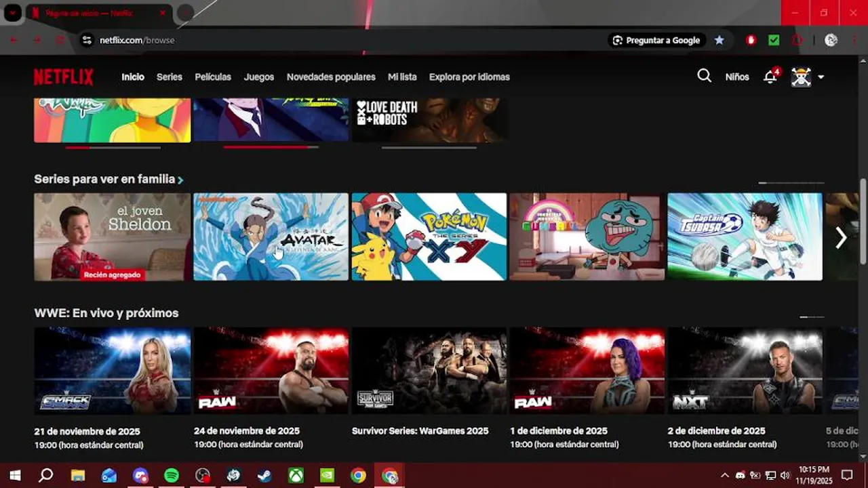Reload the page
The image size is (868, 488).
(x=60, y=40)
